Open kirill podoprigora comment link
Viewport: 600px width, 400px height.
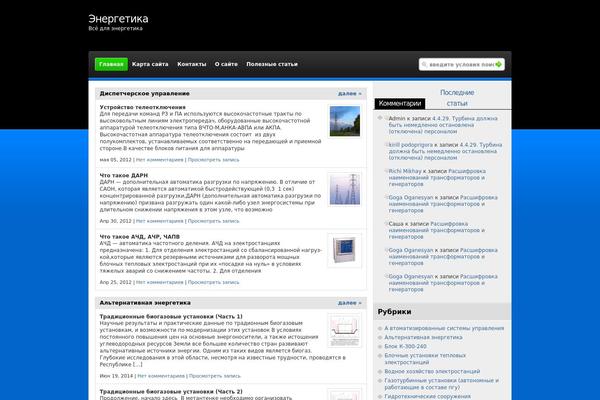[411, 145]
